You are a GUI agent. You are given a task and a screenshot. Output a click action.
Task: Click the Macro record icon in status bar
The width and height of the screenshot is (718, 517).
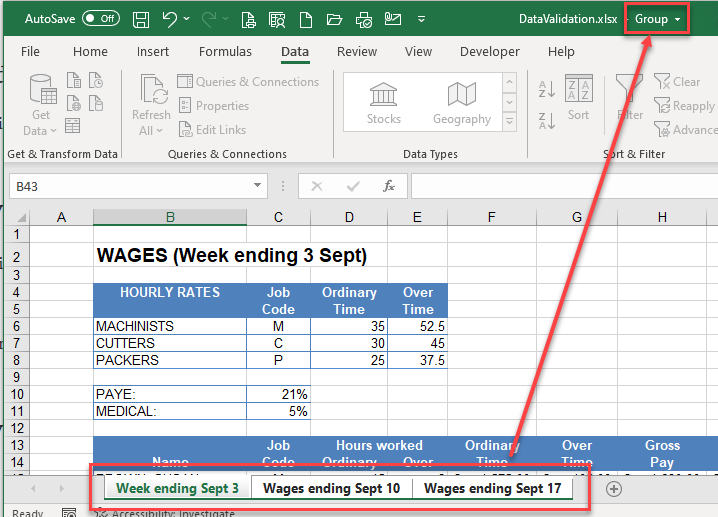[69, 513]
